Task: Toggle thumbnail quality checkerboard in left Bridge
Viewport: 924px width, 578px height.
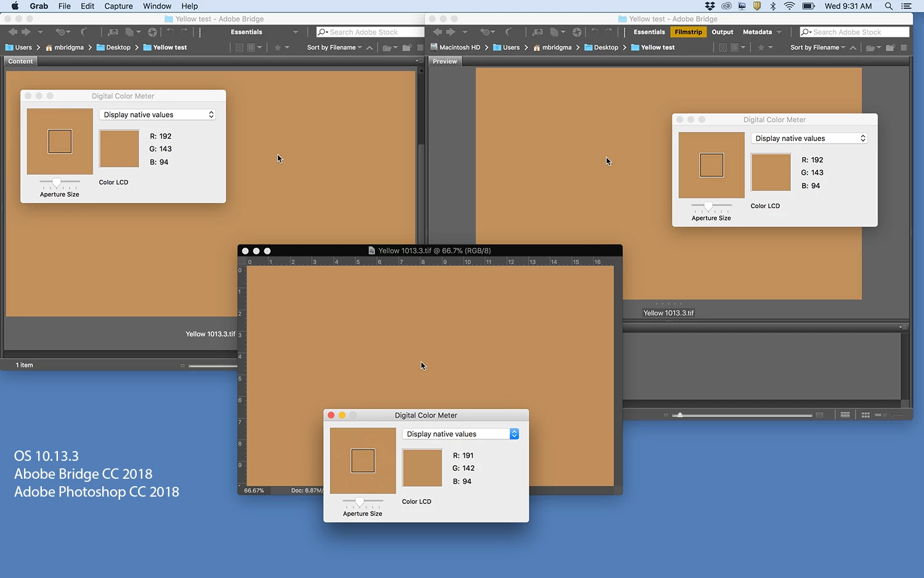Action: pos(239,47)
